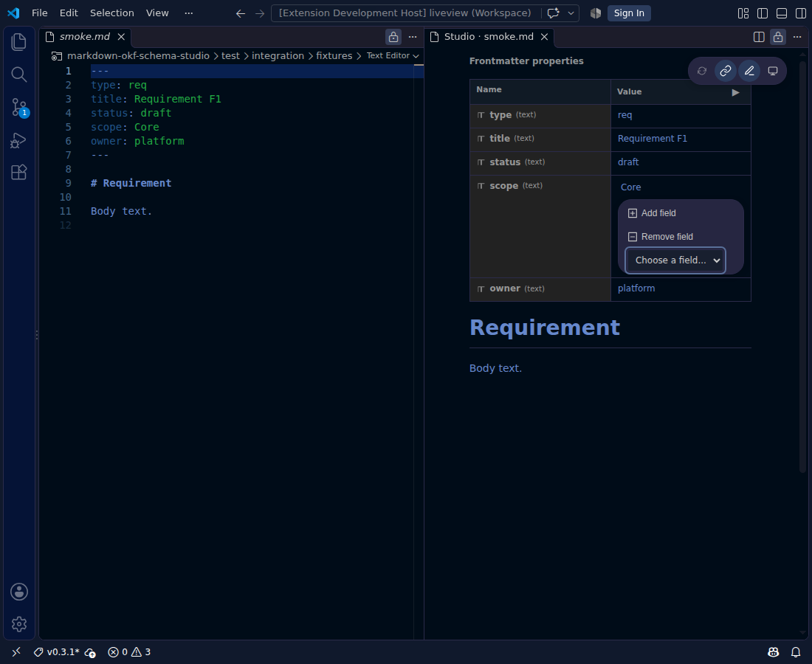
Task: Open the errors and warnings problems indicator
Action: pyautogui.click(x=129, y=651)
